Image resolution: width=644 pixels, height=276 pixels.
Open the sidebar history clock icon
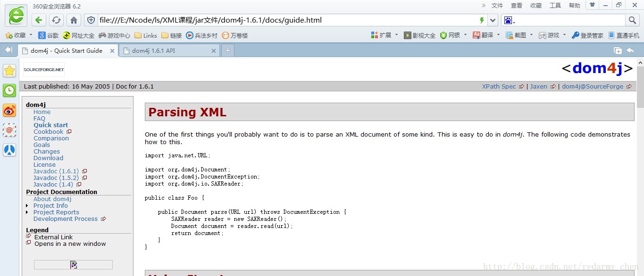[x=9, y=90]
